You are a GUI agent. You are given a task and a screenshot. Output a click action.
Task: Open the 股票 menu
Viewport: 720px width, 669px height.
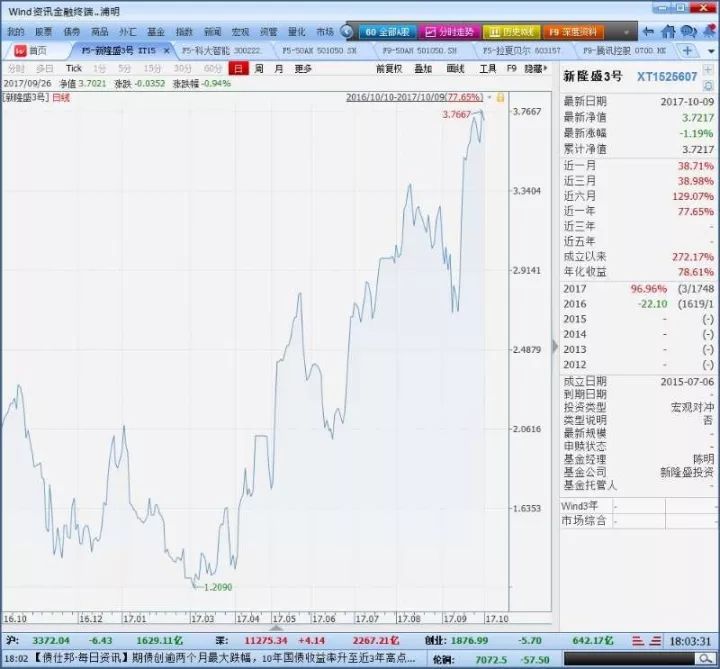[43, 32]
